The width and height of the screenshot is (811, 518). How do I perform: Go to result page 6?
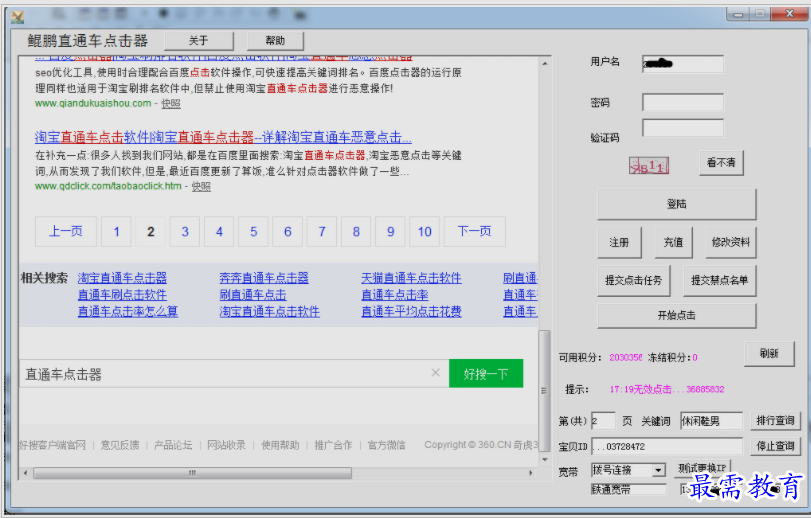pyautogui.click(x=288, y=232)
